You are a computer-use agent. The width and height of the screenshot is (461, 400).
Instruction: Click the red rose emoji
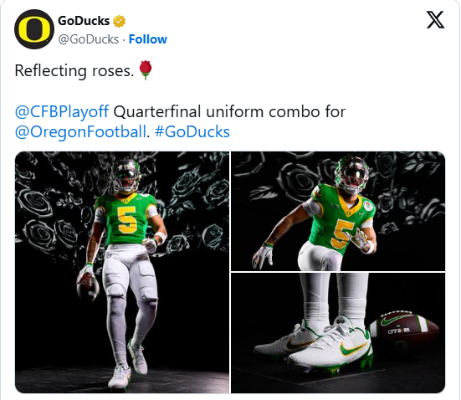[145, 70]
